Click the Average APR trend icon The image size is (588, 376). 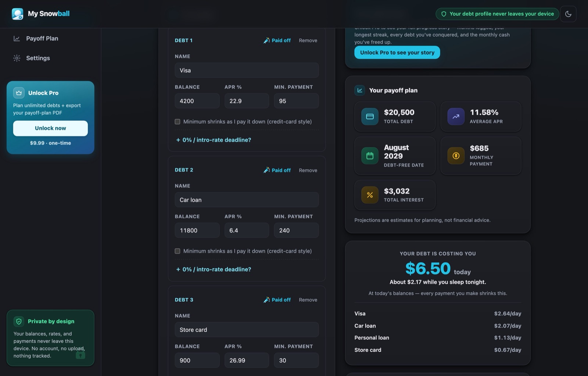(x=456, y=116)
